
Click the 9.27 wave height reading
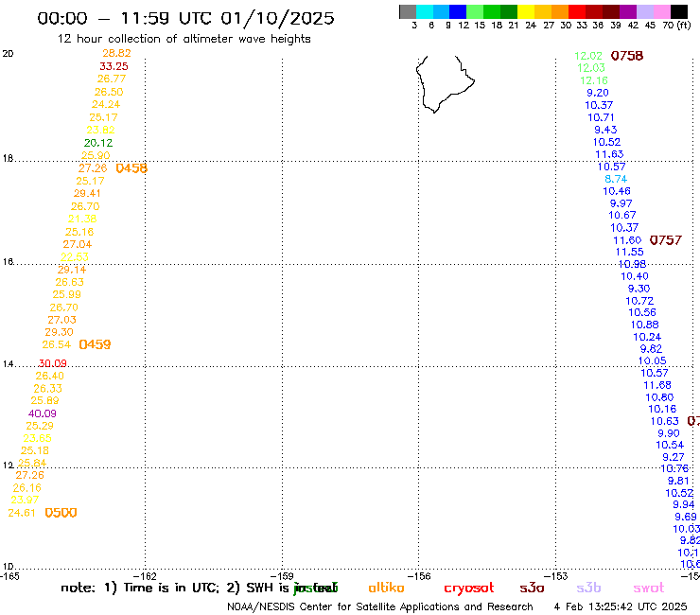point(674,457)
